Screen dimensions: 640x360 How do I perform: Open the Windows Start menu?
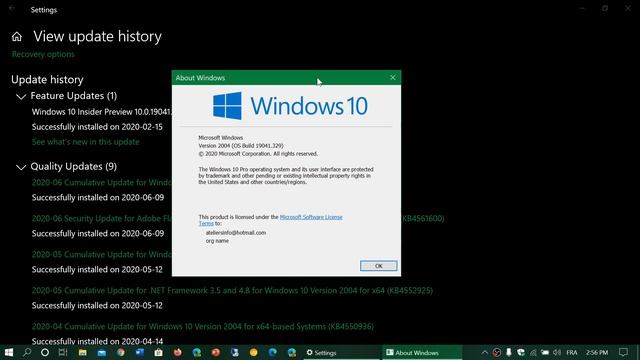click(9, 352)
